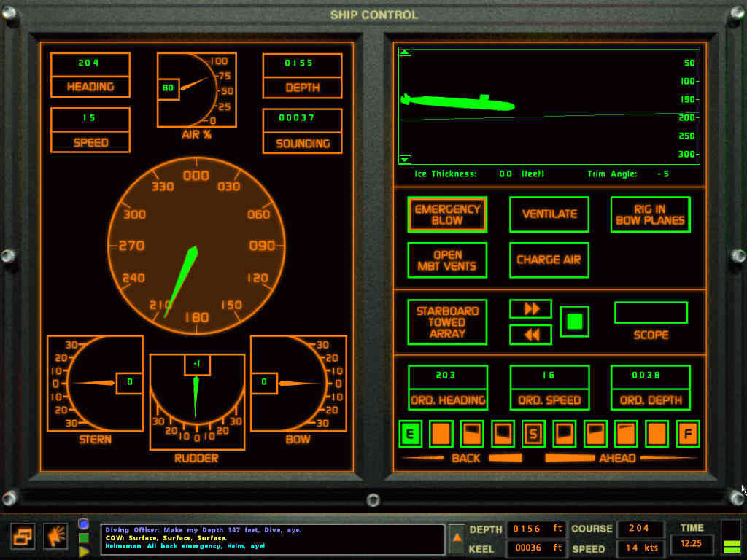Click the 090 mark on the compass
This screenshot has width=747, height=560.
[262, 246]
